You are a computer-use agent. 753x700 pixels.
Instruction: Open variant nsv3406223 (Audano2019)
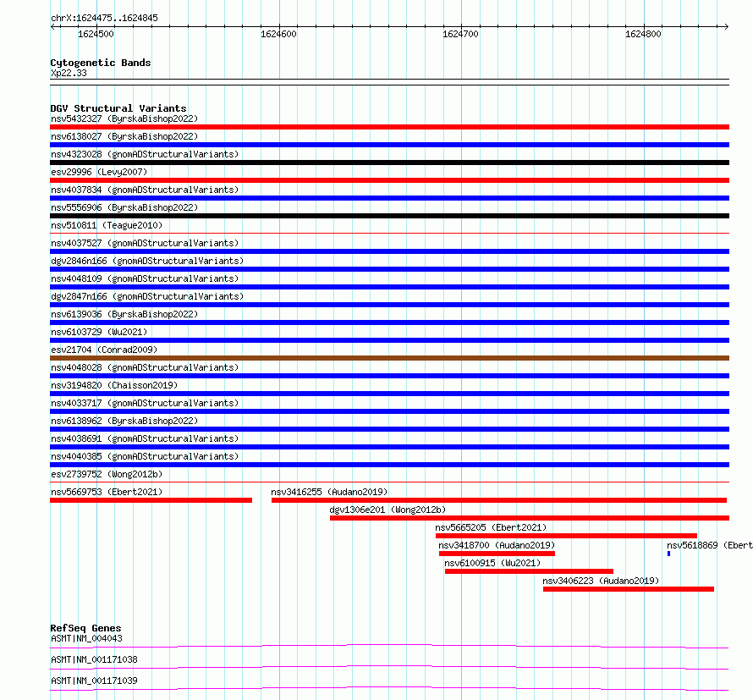click(601, 581)
